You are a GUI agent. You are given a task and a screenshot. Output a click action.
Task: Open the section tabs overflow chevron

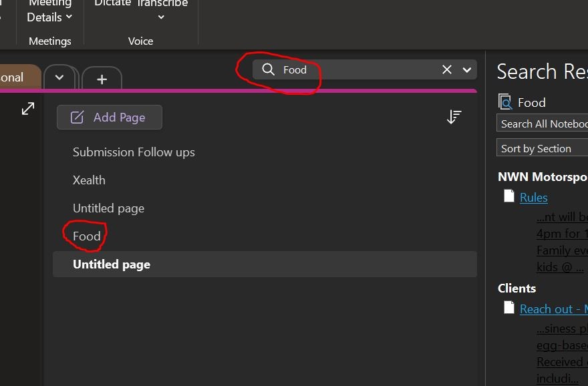(59, 77)
